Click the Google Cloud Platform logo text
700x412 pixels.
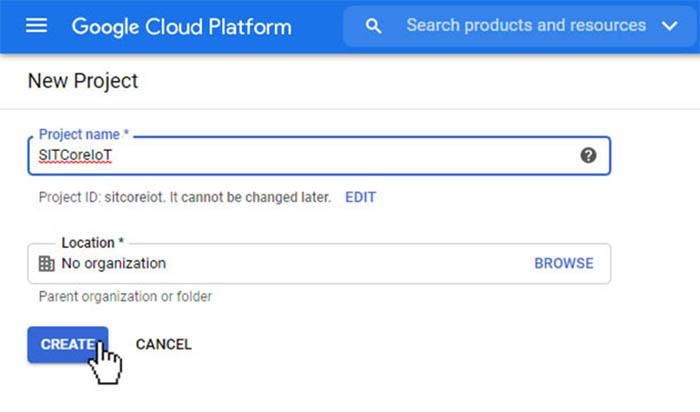(x=182, y=27)
